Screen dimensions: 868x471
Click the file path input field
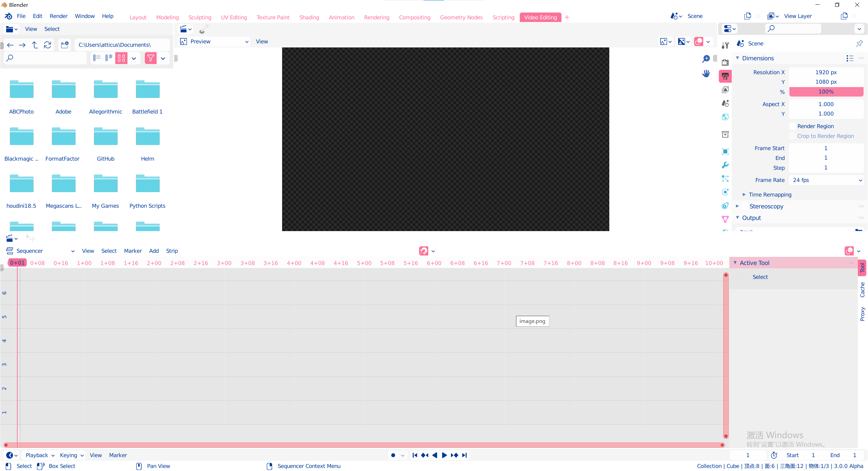click(121, 45)
